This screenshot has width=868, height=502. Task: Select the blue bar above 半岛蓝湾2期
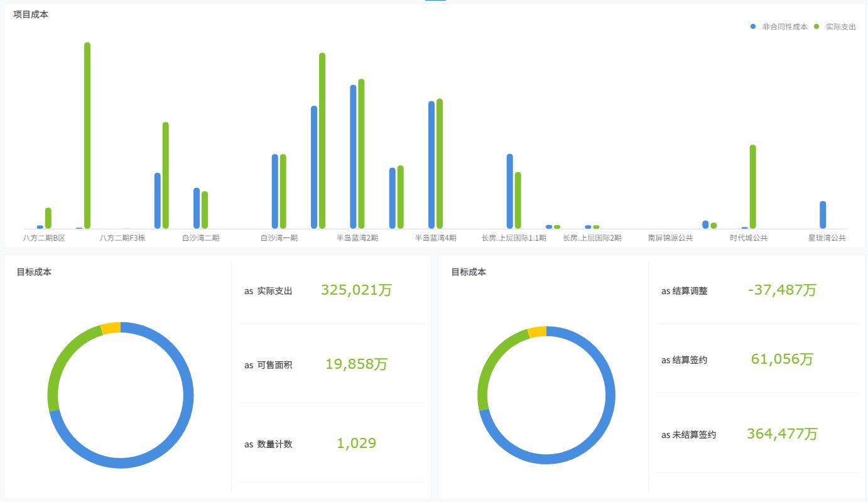353,156
